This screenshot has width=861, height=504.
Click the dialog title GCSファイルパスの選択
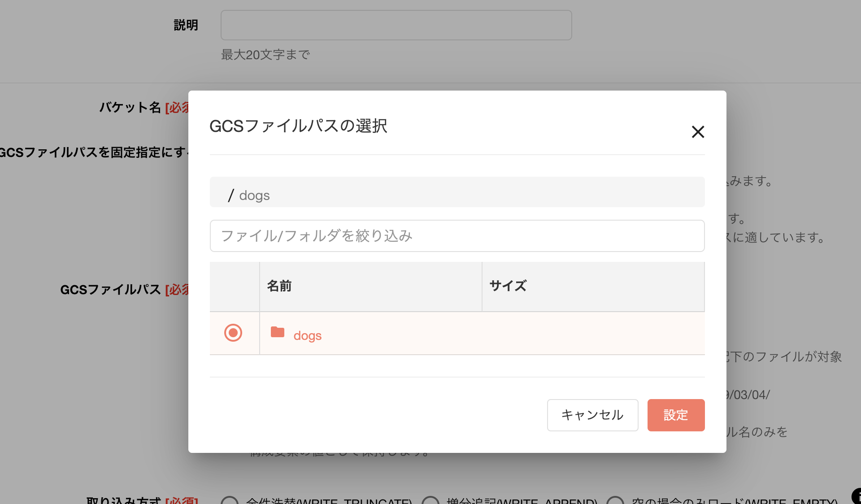[x=299, y=126]
